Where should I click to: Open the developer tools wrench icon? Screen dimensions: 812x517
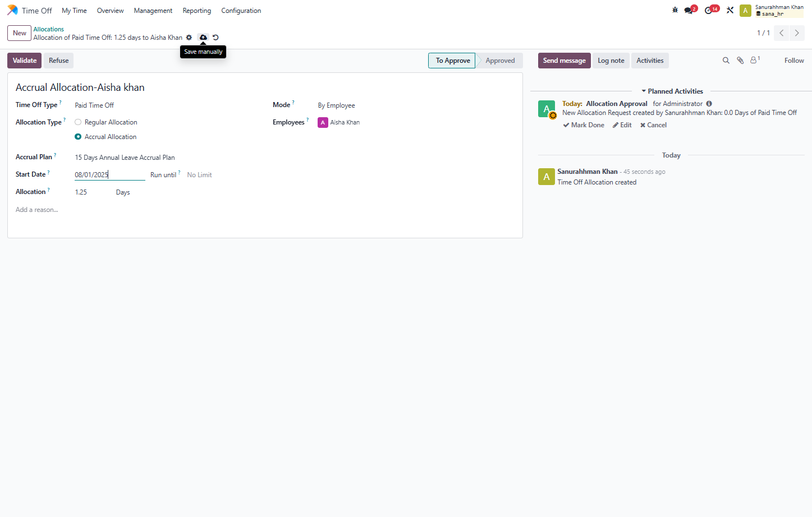pyautogui.click(x=730, y=10)
